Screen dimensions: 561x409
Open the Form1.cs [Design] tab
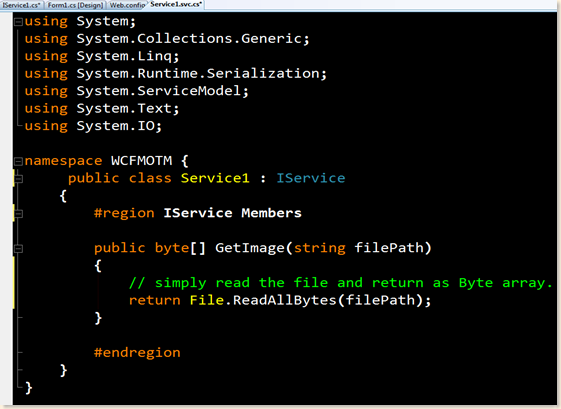75,5
